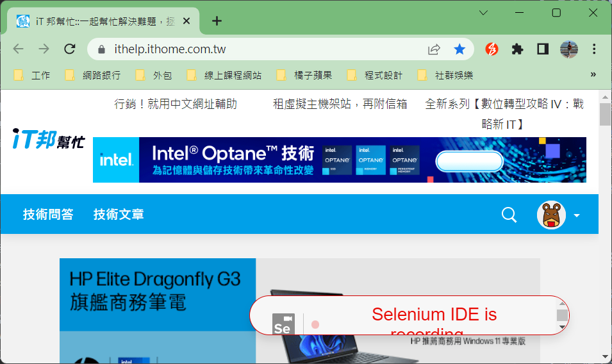This screenshot has width=612, height=364.
Task: Toggle the bookmark star for this page
Action: coord(459,49)
